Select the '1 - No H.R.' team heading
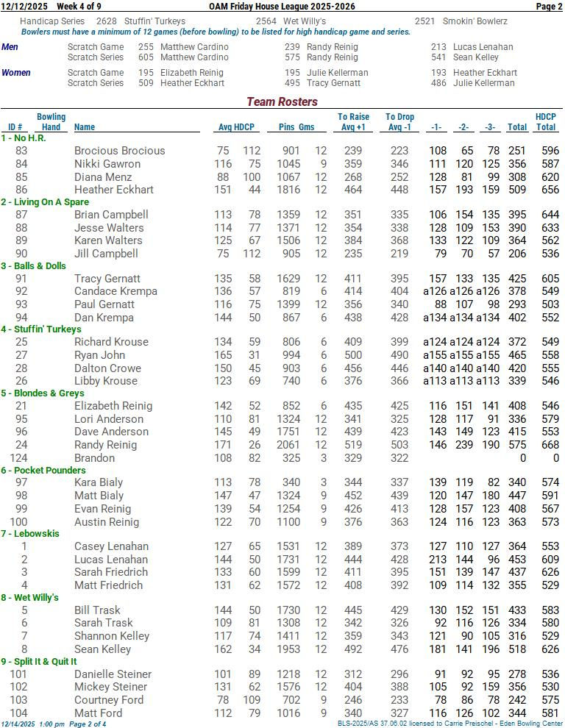Image resolution: width=565 pixels, height=728 pixels. pyautogui.click(x=24, y=138)
